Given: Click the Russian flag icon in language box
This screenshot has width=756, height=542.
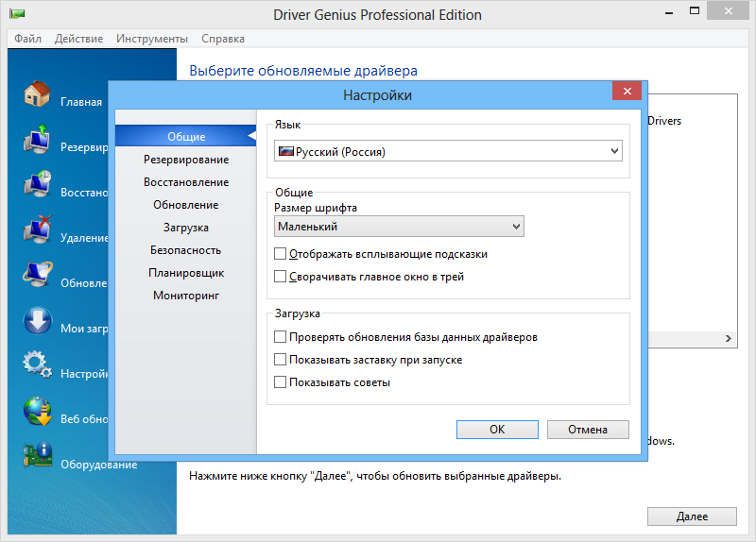Looking at the screenshot, I should pos(286,151).
